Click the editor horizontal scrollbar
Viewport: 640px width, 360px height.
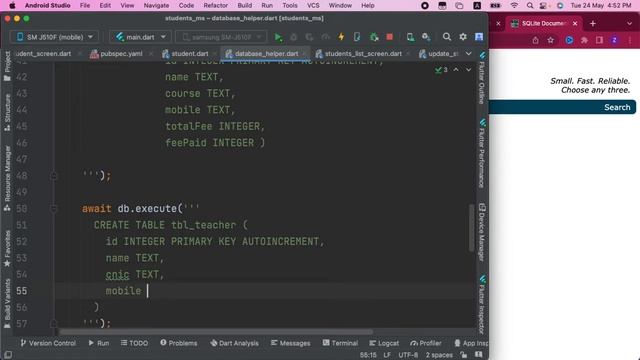pyautogui.click(x=216, y=332)
